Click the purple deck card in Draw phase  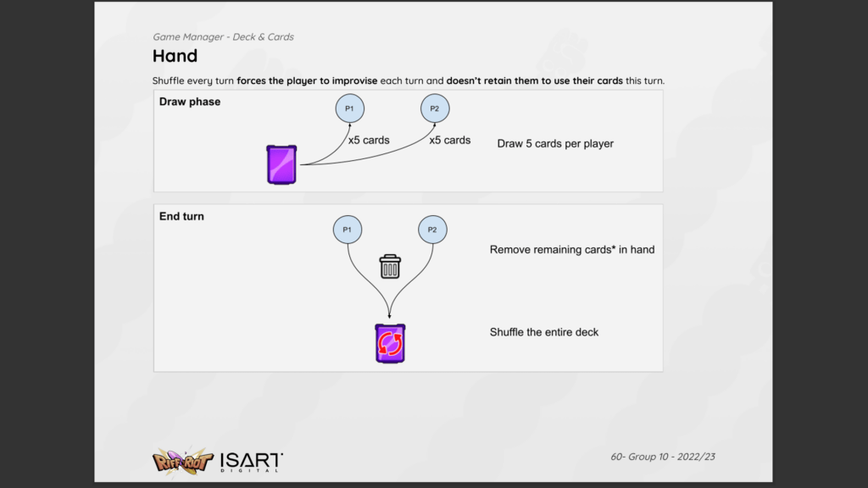click(282, 164)
